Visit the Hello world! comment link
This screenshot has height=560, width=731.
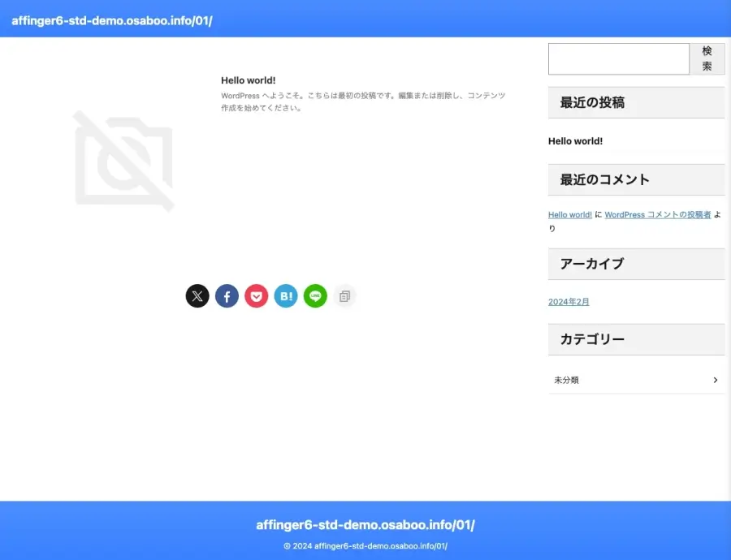[x=570, y=214]
